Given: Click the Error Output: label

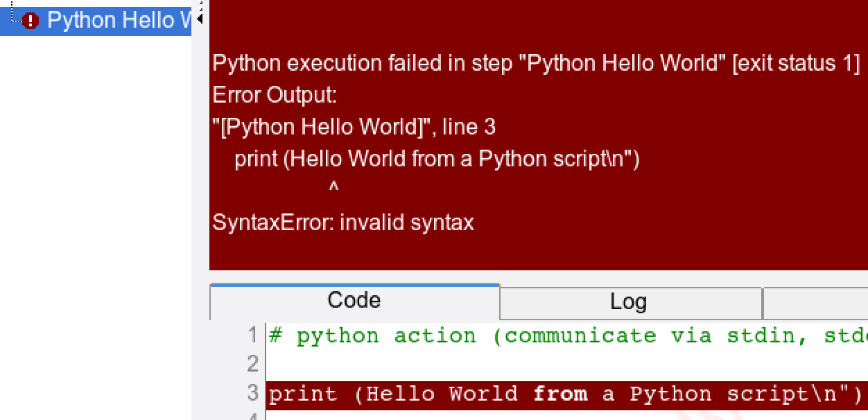Looking at the screenshot, I should [274, 94].
